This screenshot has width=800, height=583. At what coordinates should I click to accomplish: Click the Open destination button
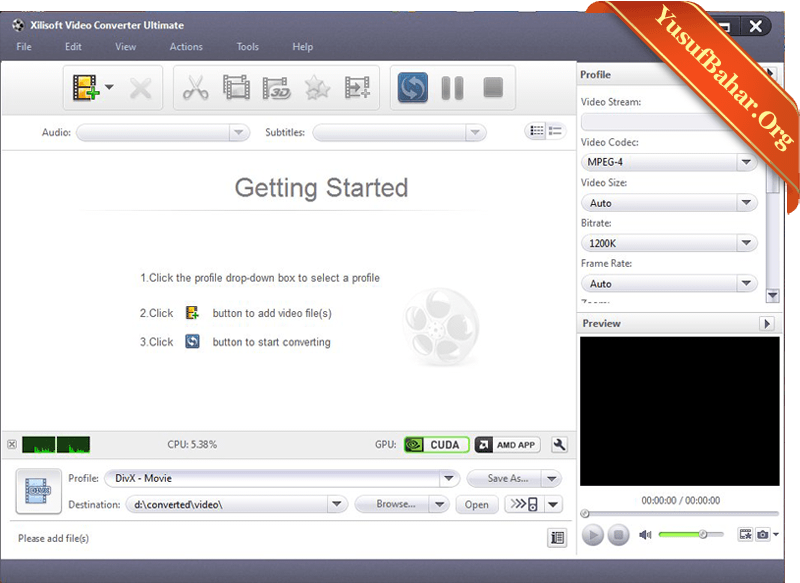pyautogui.click(x=477, y=504)
